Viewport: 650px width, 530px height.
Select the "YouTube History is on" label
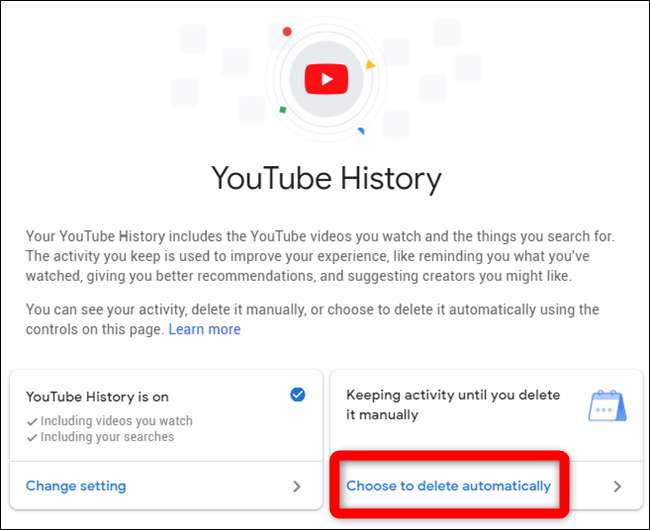99,396
